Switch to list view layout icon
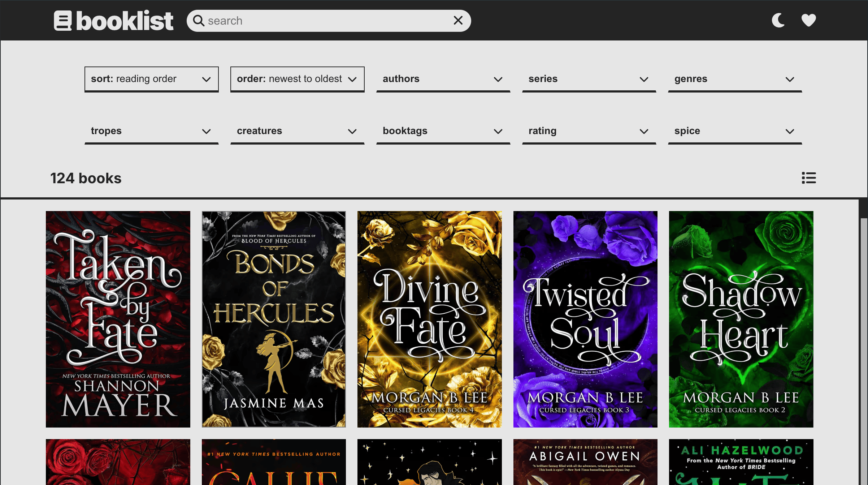Image resolution: width=868 pixels, height=485 pixels. (x=809, y=178)
